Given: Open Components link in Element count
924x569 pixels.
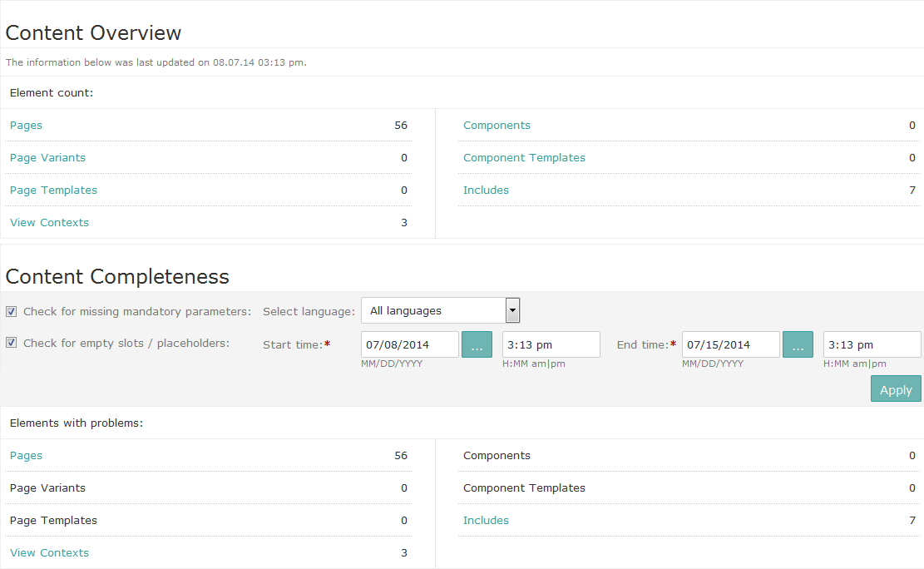Looking at the screenshot, I should click(x=497, y=126).
